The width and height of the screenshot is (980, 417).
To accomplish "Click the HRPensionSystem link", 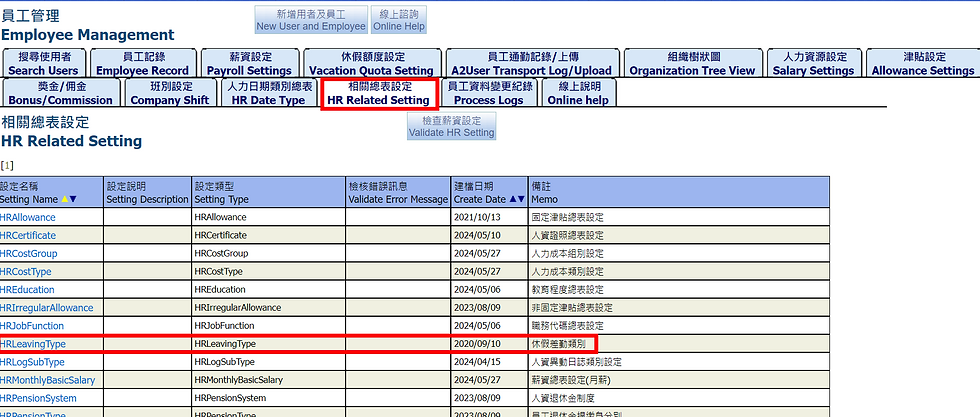I will pos(39,398).
